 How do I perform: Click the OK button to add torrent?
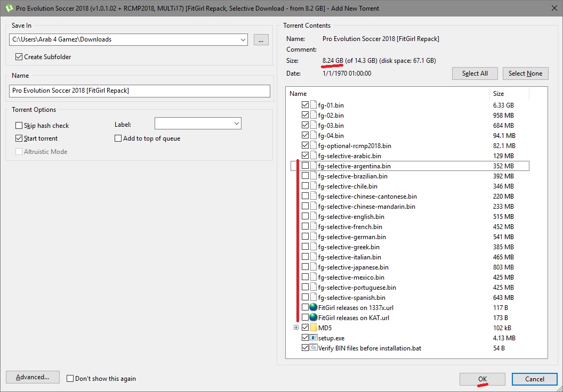[x=482, y=379]
